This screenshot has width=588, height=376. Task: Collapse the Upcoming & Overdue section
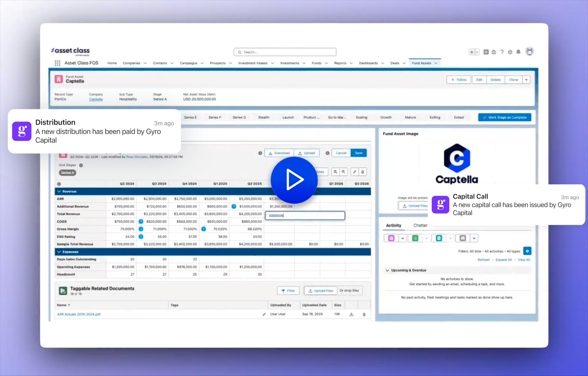387,270
